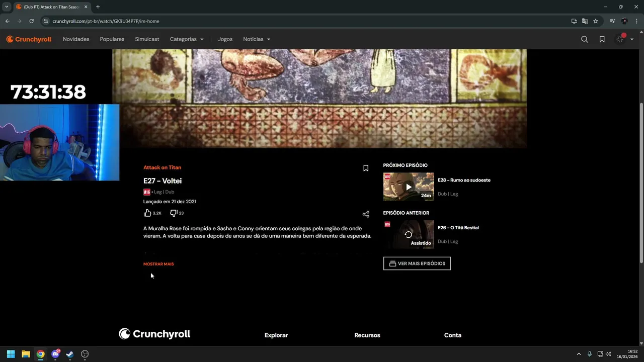The width and height of the screenshot is (644, 362).
Task: Open media controls icon in Chrome toolbar
Action: (x=612, y=21)
